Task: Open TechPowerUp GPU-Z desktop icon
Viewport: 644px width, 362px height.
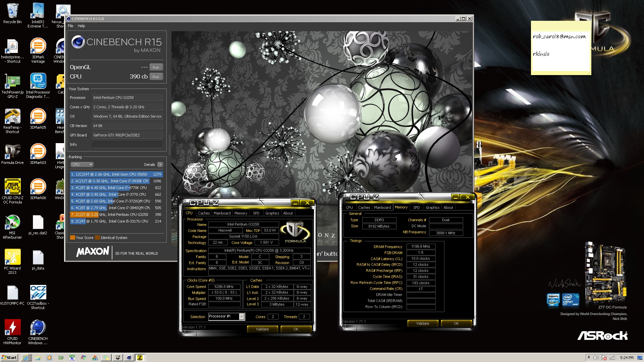Action: click(12, 86)
